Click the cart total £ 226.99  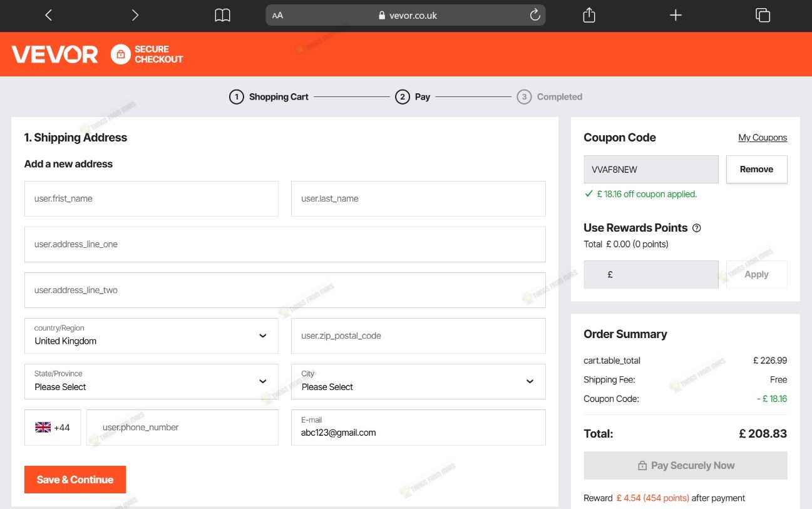[x=770, y=361]
